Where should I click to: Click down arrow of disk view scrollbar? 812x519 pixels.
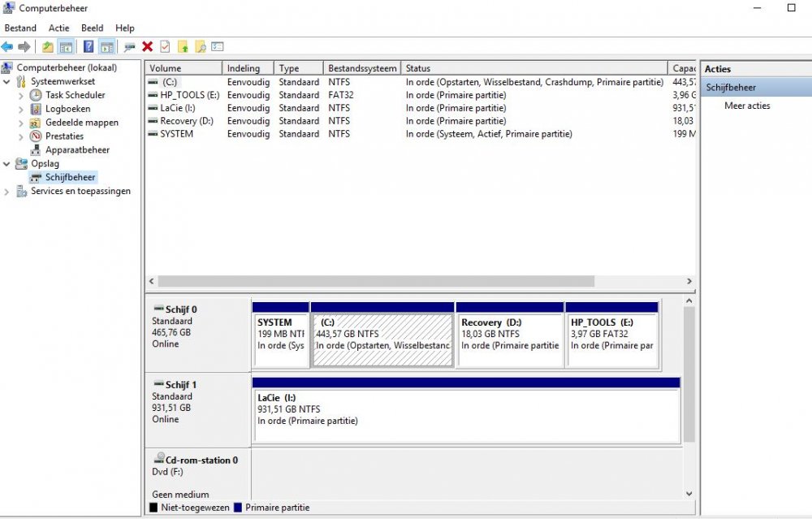point(689,494)
